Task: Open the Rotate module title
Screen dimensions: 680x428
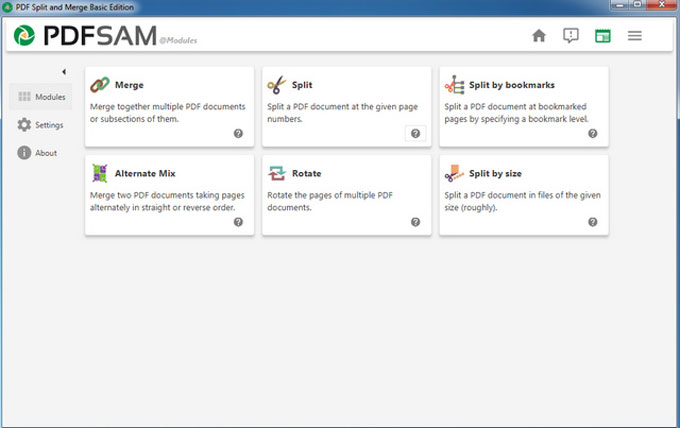Action: pos(307,173)
